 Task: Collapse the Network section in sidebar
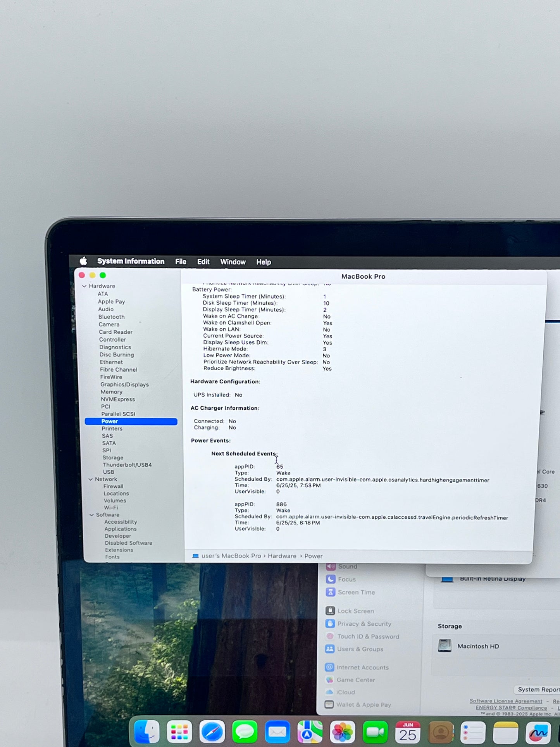click(91, 480)
